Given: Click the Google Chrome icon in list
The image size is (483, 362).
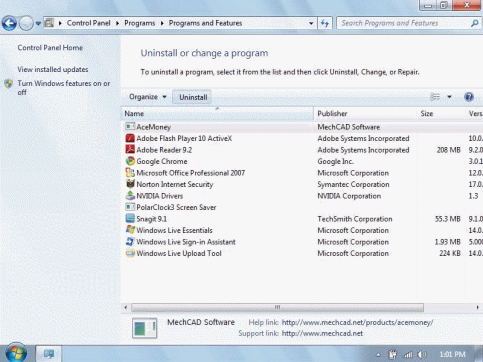Looking at the screenshot, I should 130,161.
